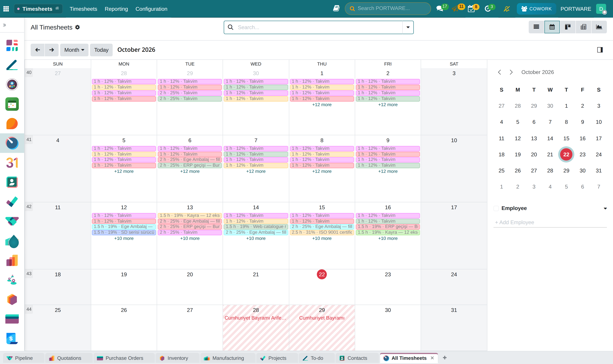The width and height of the screenshot is (613, 364).
Task: Expand '+10 more' entries on October 14
Action: tap(256, 238)
